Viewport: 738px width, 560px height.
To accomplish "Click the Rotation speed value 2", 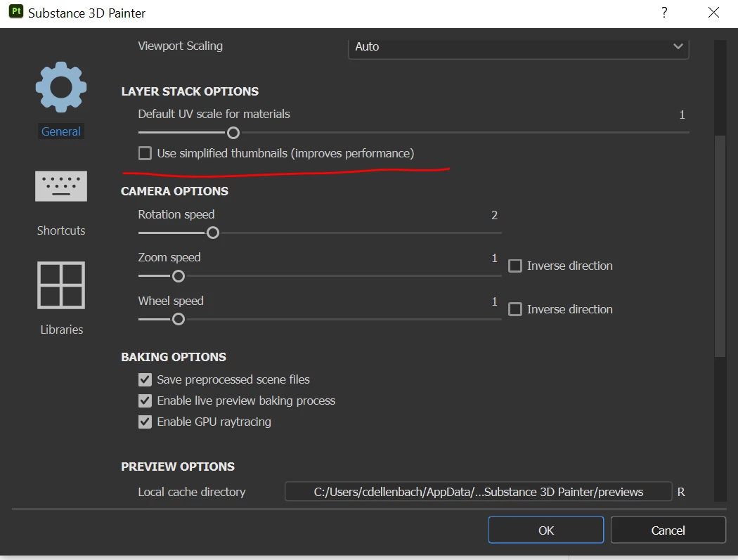I will 494,215.
